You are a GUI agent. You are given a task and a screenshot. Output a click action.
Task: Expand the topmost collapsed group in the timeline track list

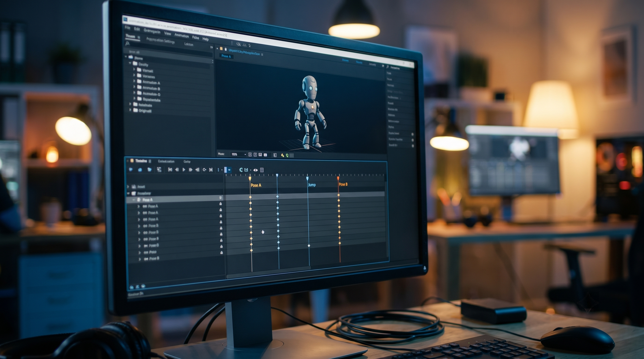pyautogui.click(x=128, y=187)
